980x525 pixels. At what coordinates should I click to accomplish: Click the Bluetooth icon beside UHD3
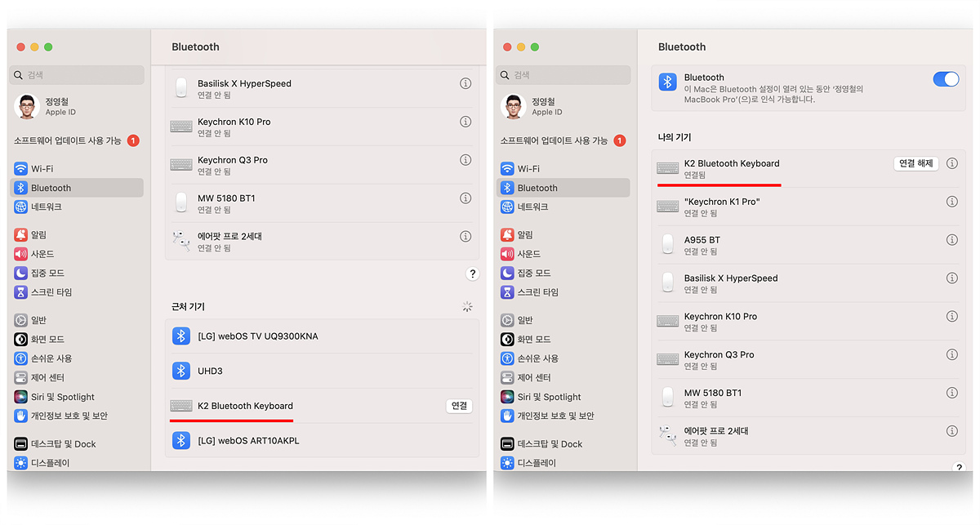coord(181,371)
